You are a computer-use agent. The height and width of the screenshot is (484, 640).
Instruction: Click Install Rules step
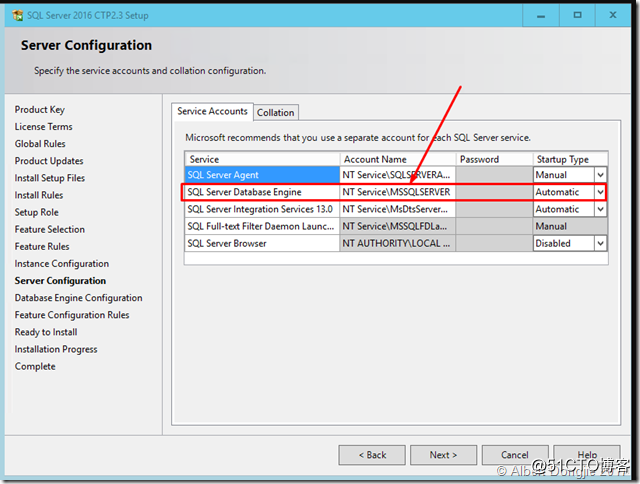39,195
